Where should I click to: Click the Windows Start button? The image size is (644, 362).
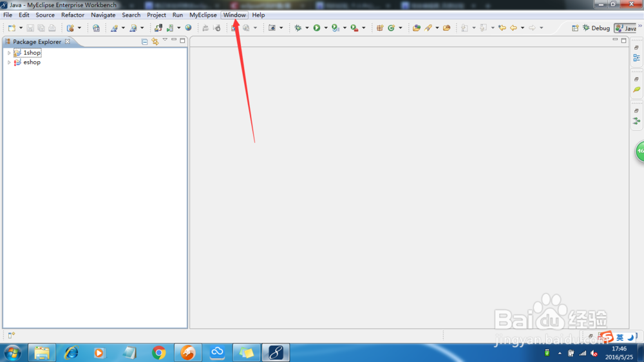tap(13, 352)
